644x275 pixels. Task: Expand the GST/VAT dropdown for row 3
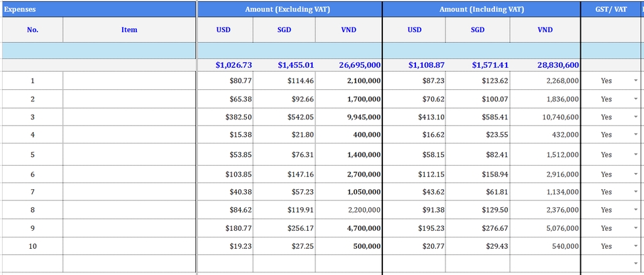(635, 117)
